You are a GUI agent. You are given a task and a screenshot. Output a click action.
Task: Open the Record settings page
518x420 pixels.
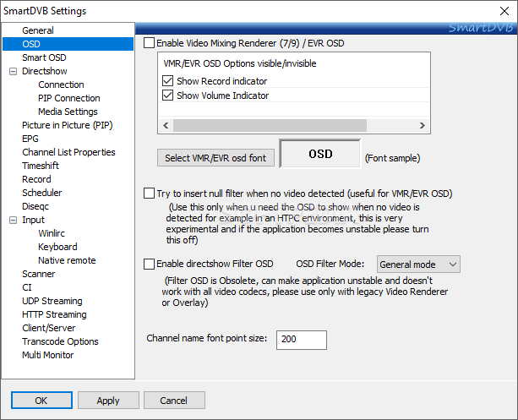coord(36,179)
